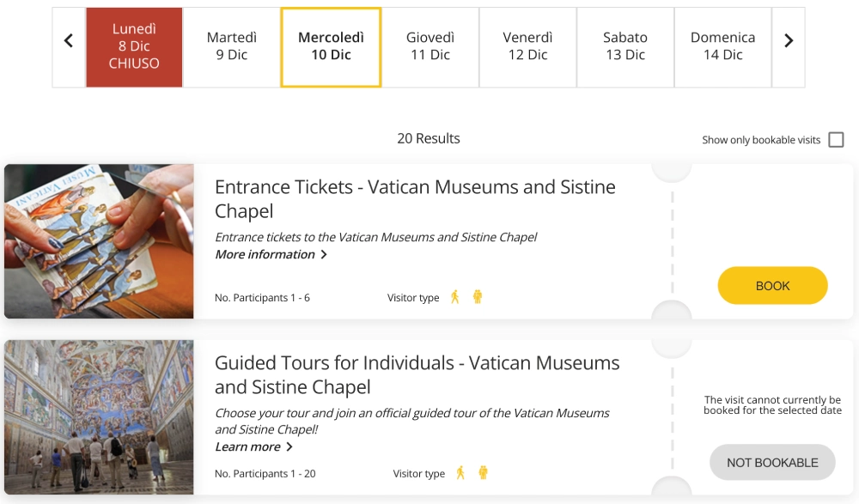Click the child visitor icon on Guided Tours

point(484,472)
